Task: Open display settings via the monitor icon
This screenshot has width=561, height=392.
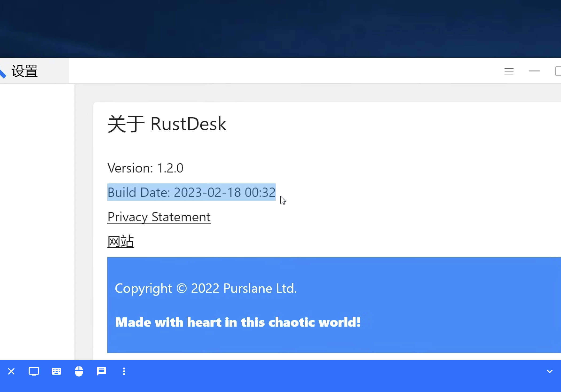Action: (x=34, y=371)
